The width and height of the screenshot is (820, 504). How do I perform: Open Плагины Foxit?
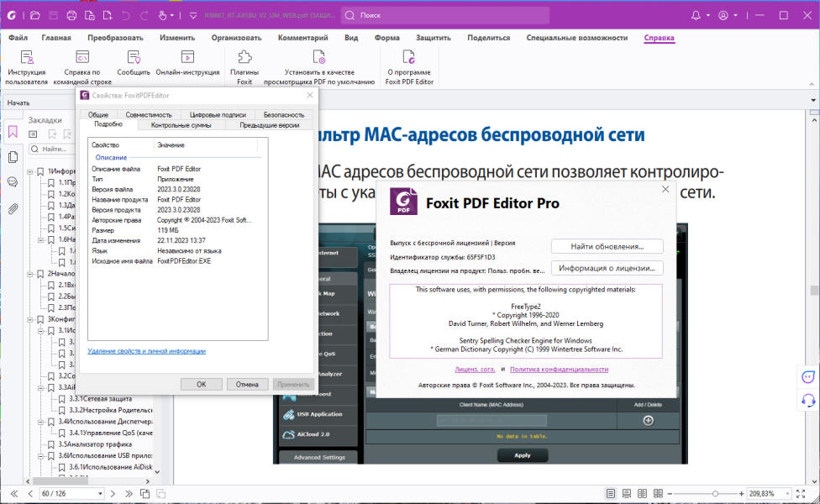click(x=244, y=67)
